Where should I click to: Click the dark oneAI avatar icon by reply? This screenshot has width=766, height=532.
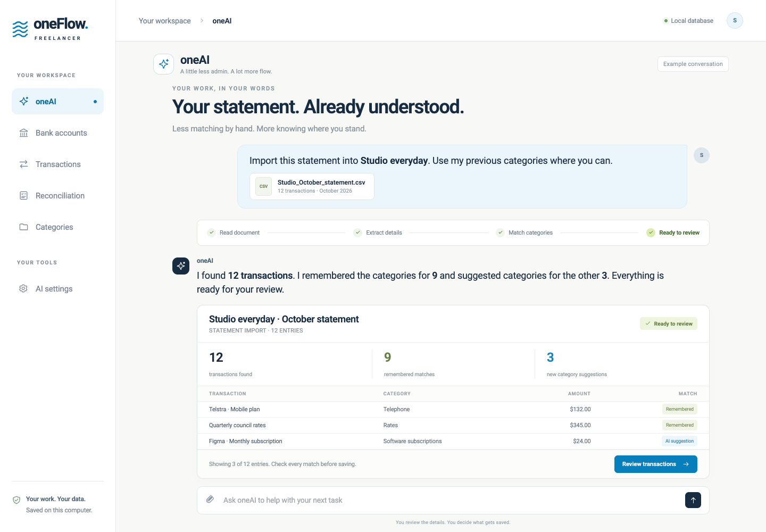[x=181, y=266]
